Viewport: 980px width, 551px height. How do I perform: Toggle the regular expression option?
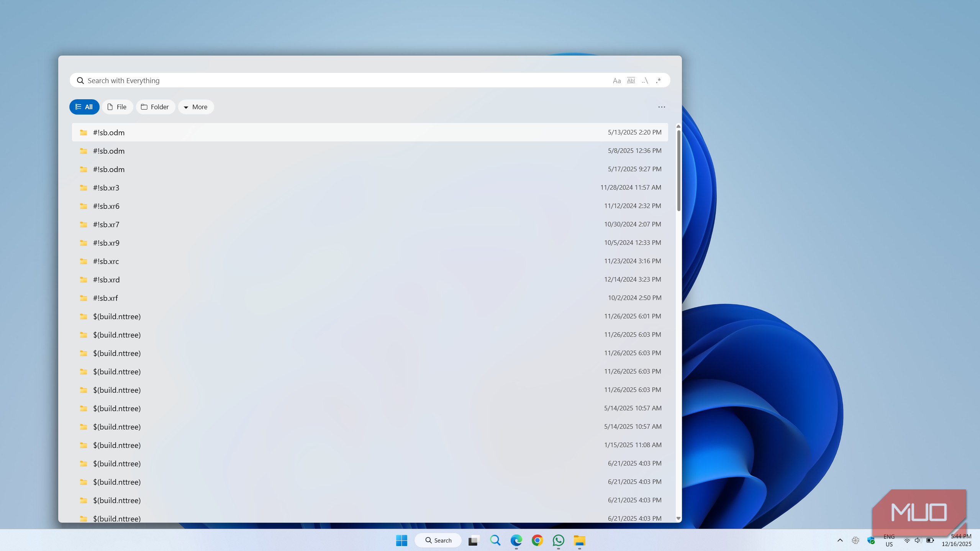[x=658, y=80]
